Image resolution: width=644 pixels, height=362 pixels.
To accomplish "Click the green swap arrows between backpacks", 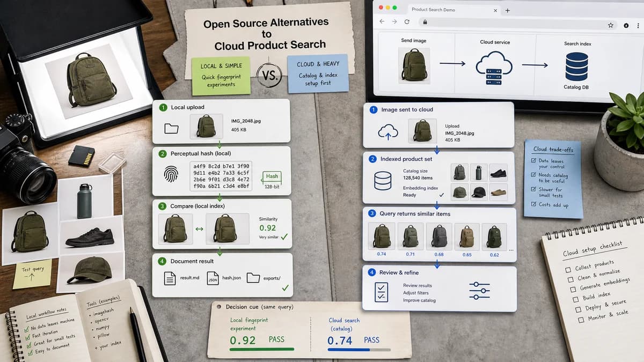I will pos(200,229).
